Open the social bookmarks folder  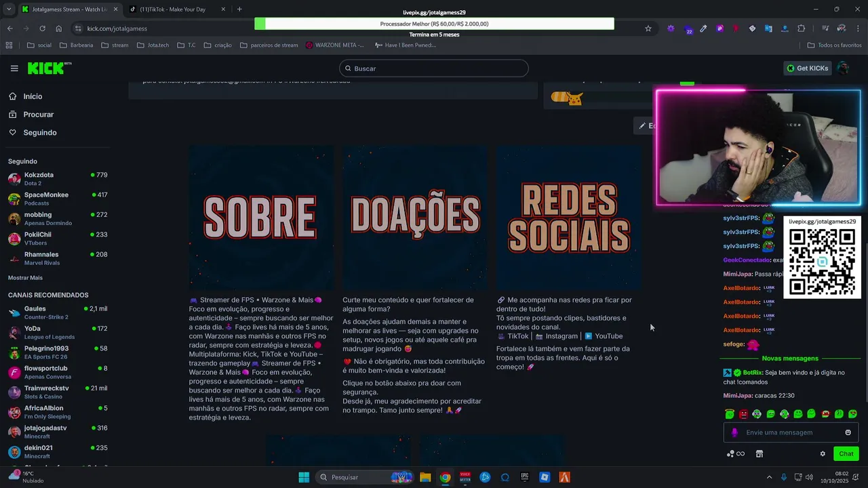coord(39,45)
